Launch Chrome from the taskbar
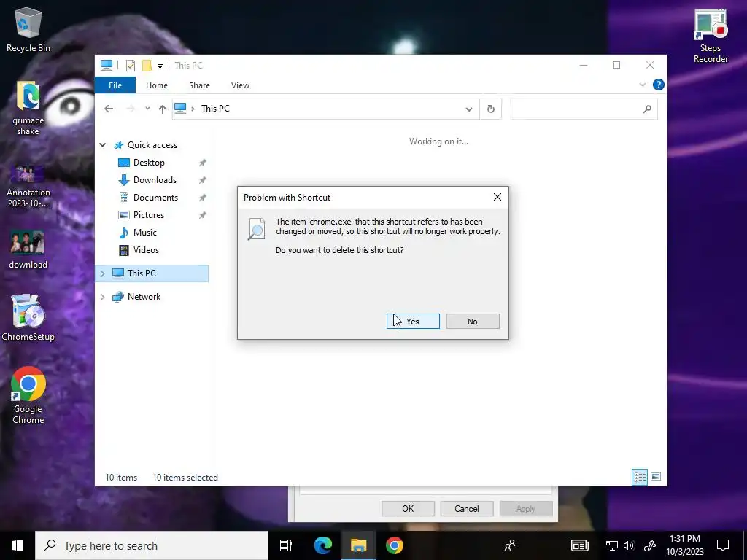The width and height of the screenshot is (747, 560). (x=395, y=545)
